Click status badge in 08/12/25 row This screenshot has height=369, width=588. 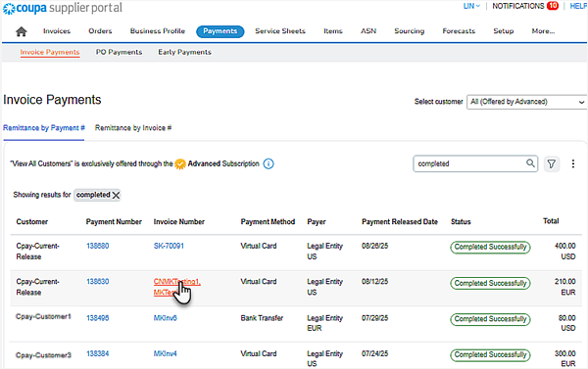[491, 283]
